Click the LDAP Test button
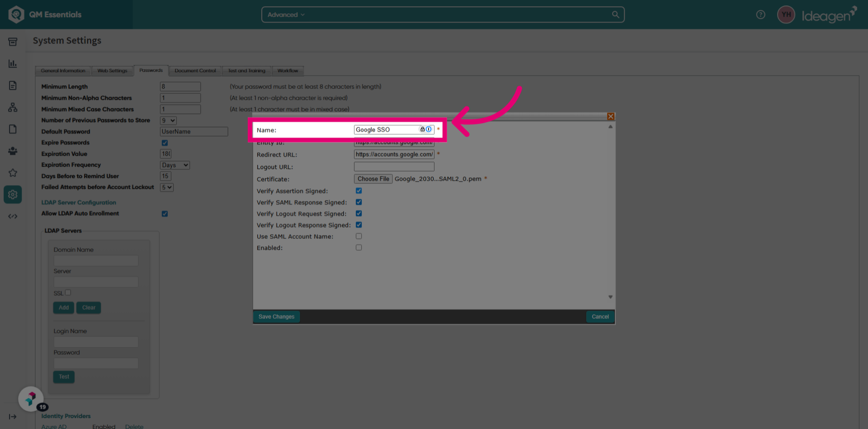 (64, 377)
